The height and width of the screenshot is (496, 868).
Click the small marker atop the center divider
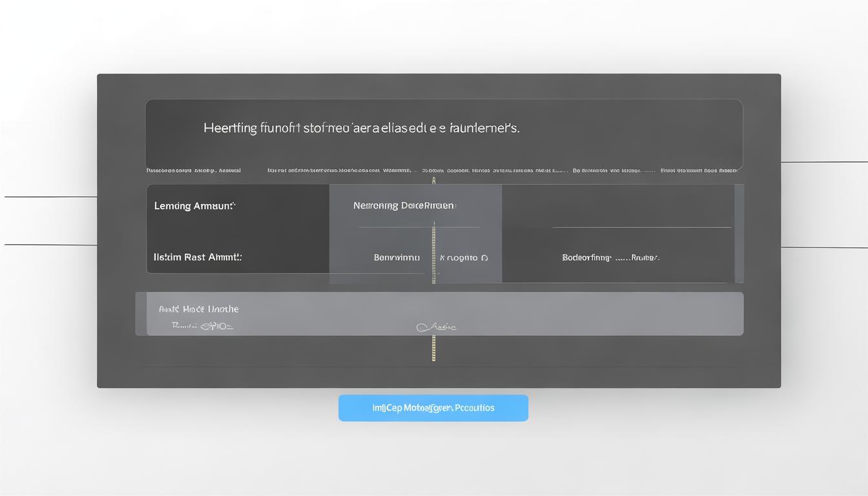click(x=433, y=180)
